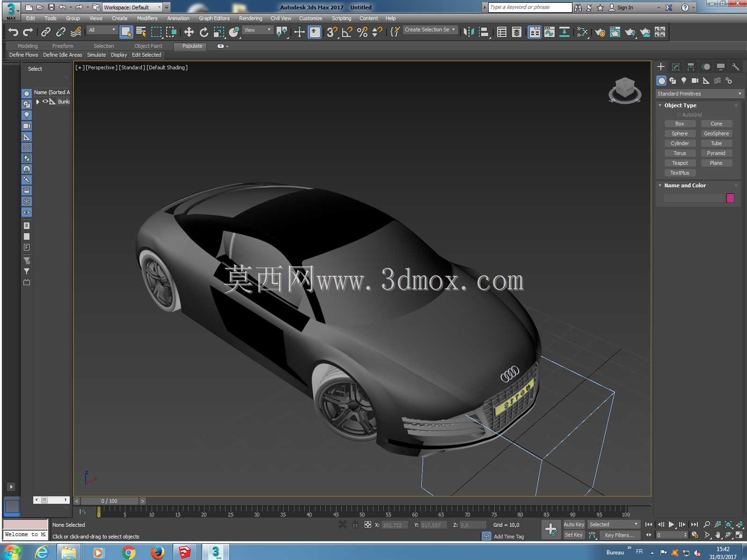Toggle Angle Snap in main toolbar
This screenshot has height=560, width=747.
347,32
